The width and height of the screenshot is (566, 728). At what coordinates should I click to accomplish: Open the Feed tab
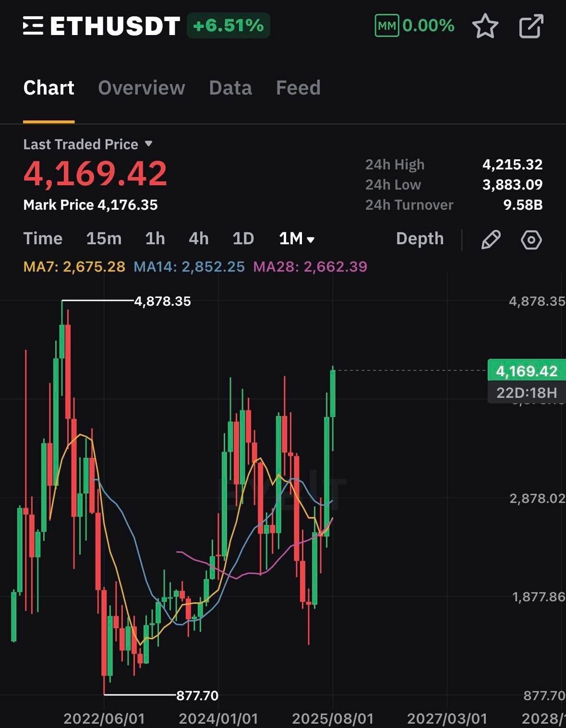pyautogui.click(x=298, y=88)
